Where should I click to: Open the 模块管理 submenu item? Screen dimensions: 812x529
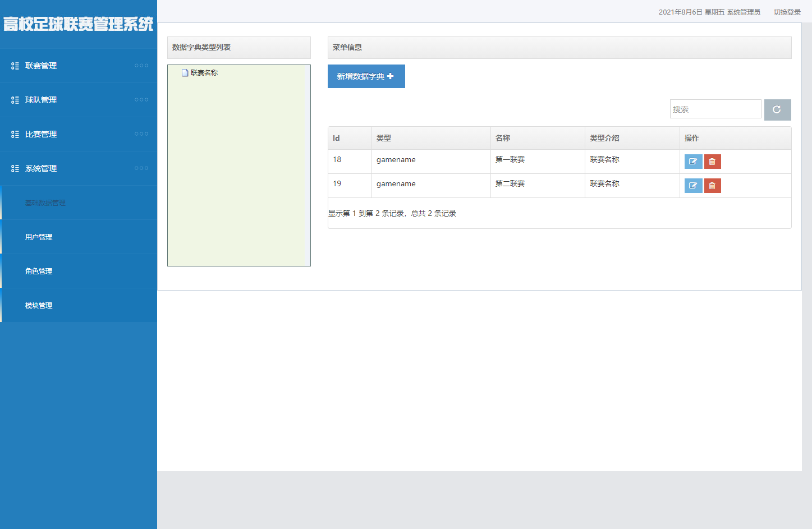pyautogui.click(x=39, y=306)
